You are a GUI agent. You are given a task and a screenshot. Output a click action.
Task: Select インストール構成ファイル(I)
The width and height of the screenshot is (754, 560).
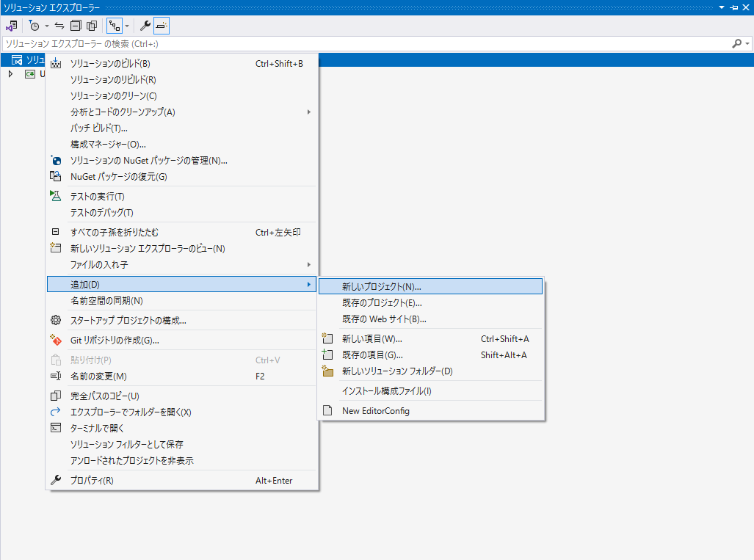click(431, 390)
